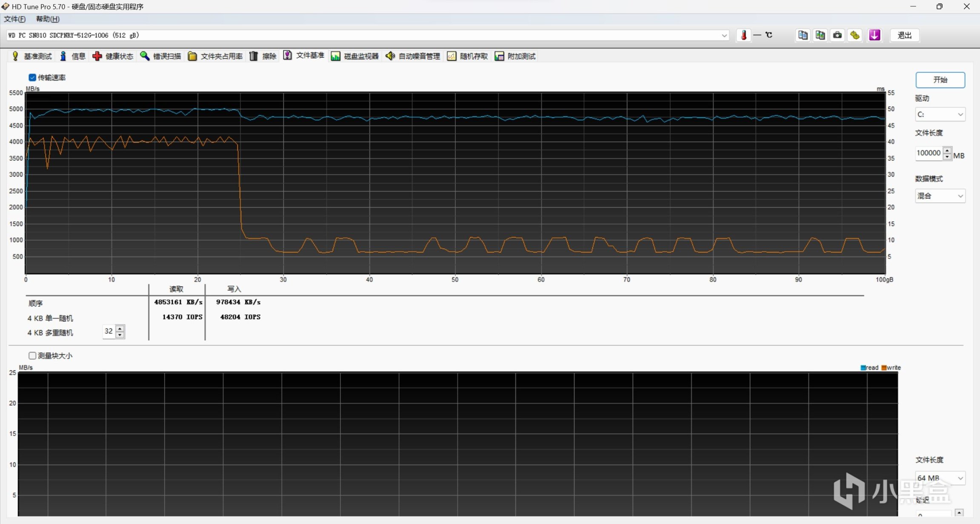Screen dimensions: 980x524
Task: Click the 退出 exit button
Action: pos(904,35)
